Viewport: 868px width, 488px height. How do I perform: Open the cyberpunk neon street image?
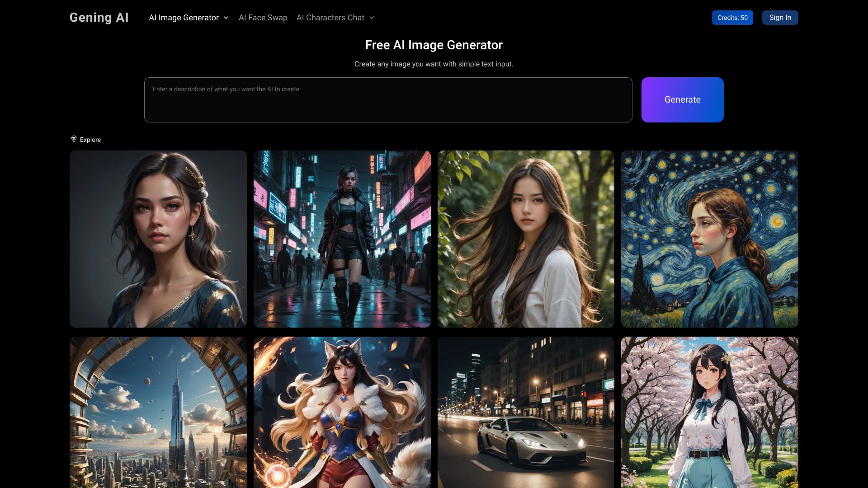click(x=342, y=239)
